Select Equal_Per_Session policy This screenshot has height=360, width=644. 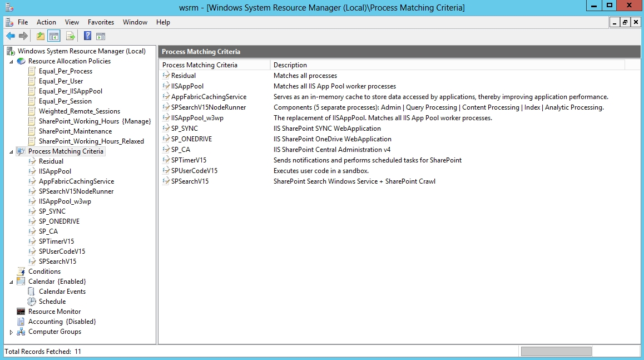[65, 101]
